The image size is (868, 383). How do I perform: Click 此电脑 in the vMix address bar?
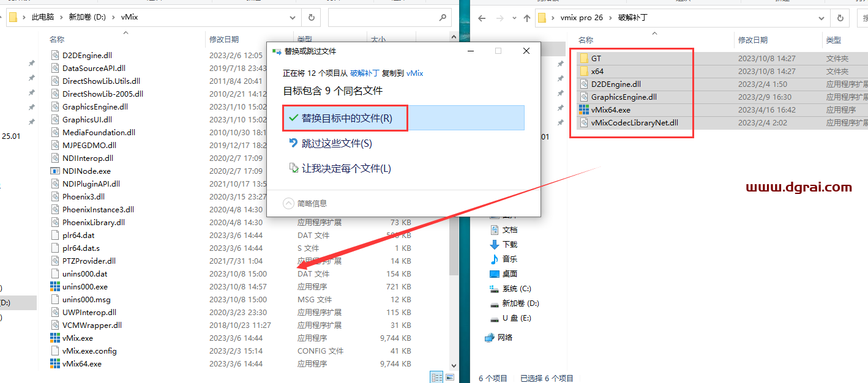(44, 17)
